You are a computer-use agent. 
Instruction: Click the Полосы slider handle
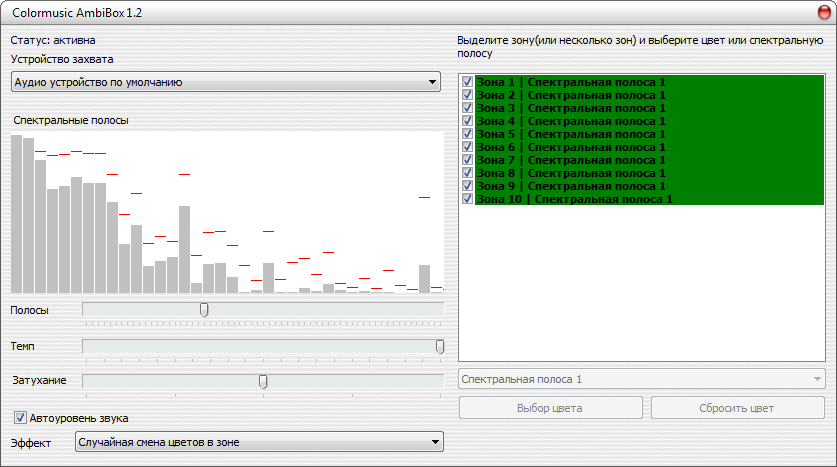point(204,310)
